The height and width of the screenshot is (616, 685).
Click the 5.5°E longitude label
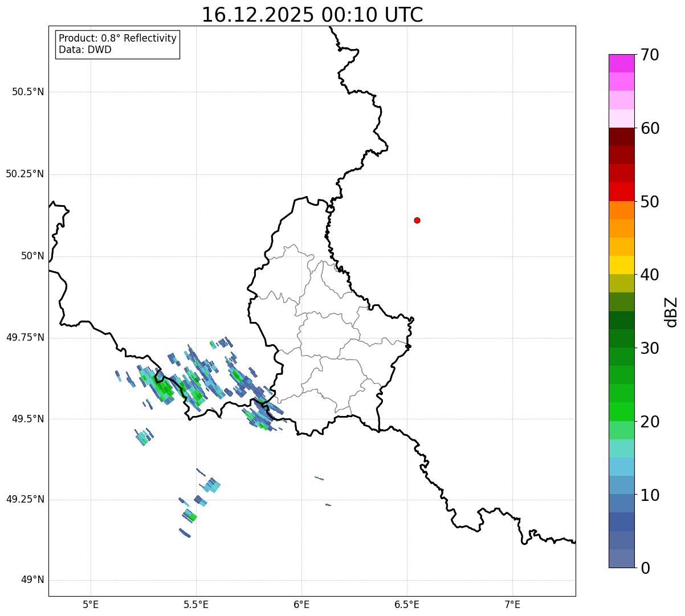(196, 604)
